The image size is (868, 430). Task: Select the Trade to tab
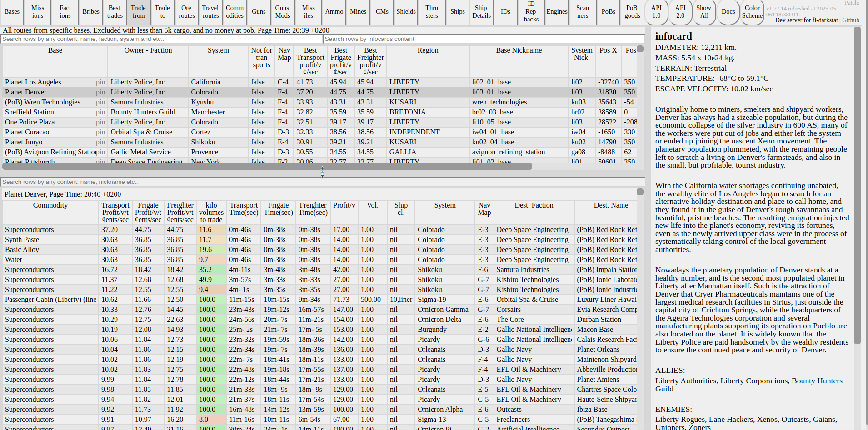(x=162, y=12)
